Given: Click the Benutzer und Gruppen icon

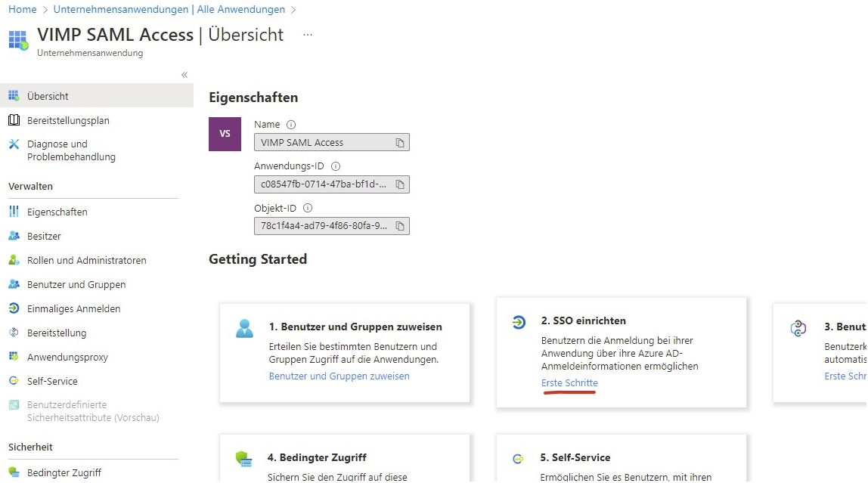Looking at the screenshot, I should pyautogui.click(x=14, y=284).
